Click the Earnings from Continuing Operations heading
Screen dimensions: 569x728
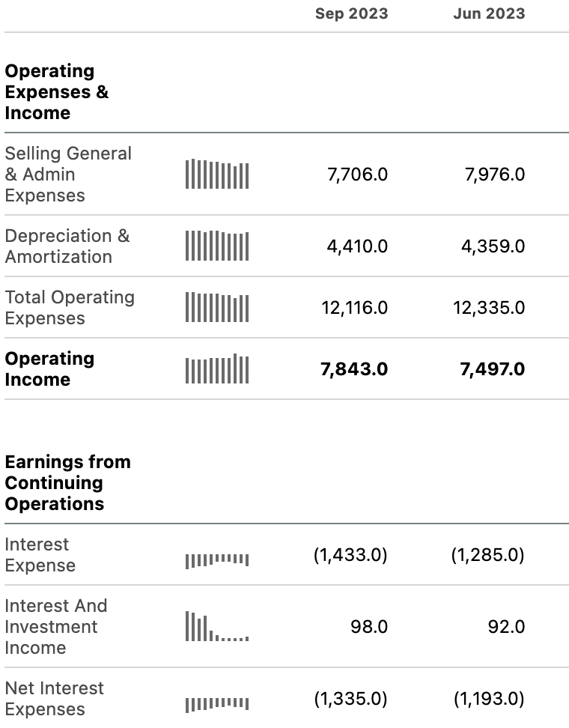point(68,483)
